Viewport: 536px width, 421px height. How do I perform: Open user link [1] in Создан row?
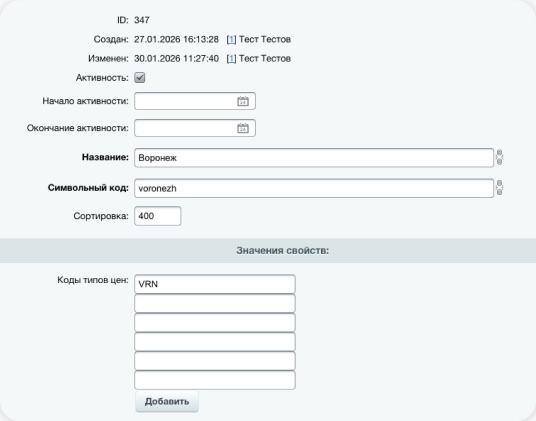(x=231, y=39)
